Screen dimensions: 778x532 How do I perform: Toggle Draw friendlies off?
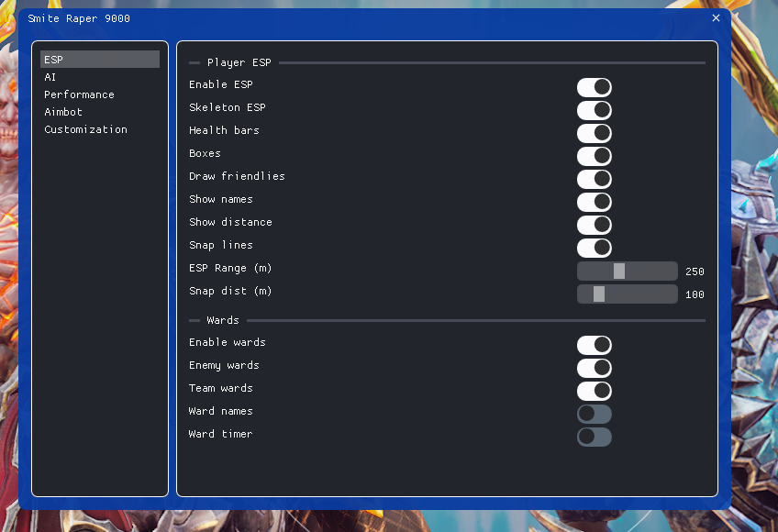tap(594, 179)
